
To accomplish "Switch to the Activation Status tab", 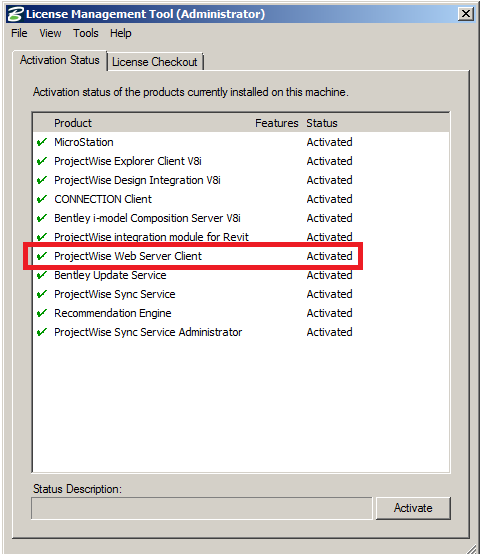I will pyautogui.click(x=60, y=60).
